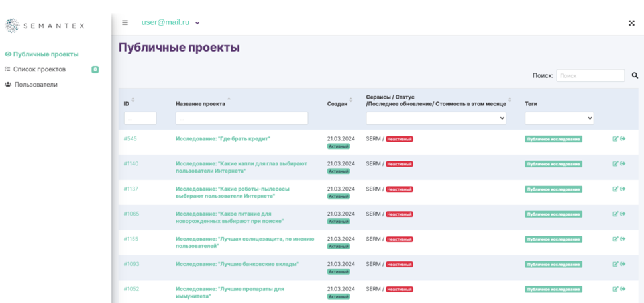Open project ID link #1155
The image size is (644, 303).
(x=131, y=239)
